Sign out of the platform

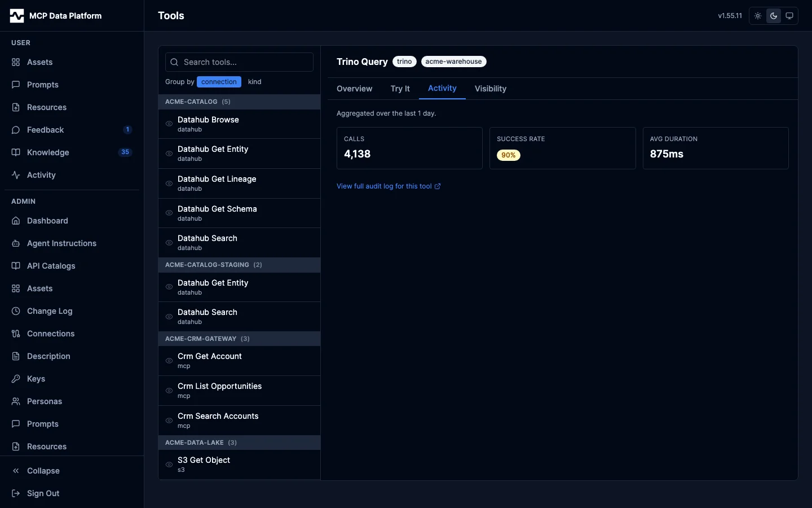point(72,493)
